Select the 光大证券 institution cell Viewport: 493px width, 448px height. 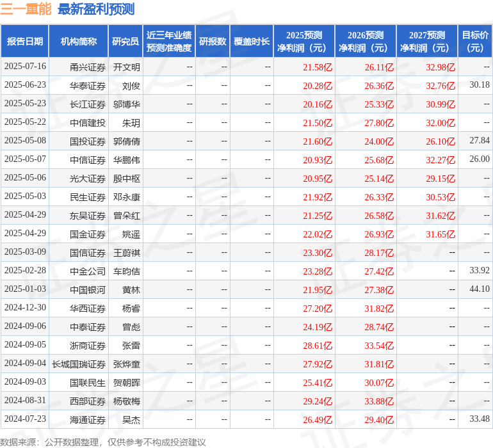(x=79, y=179)
